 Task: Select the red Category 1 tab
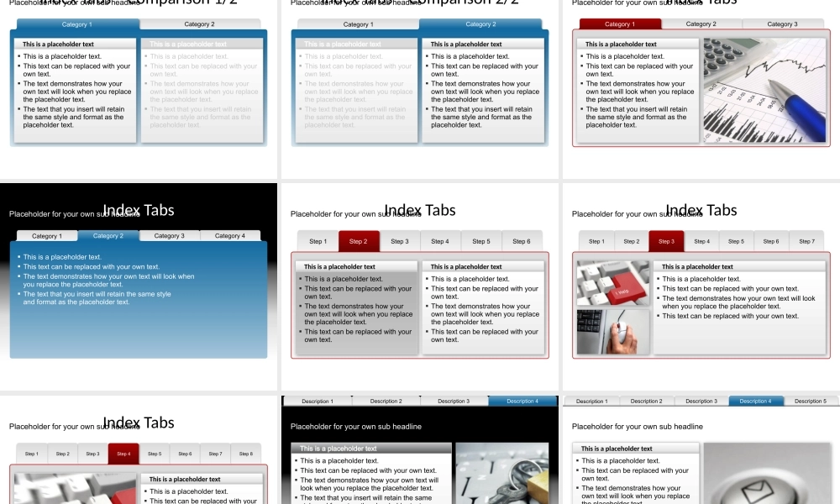click(x=620, y=24)
